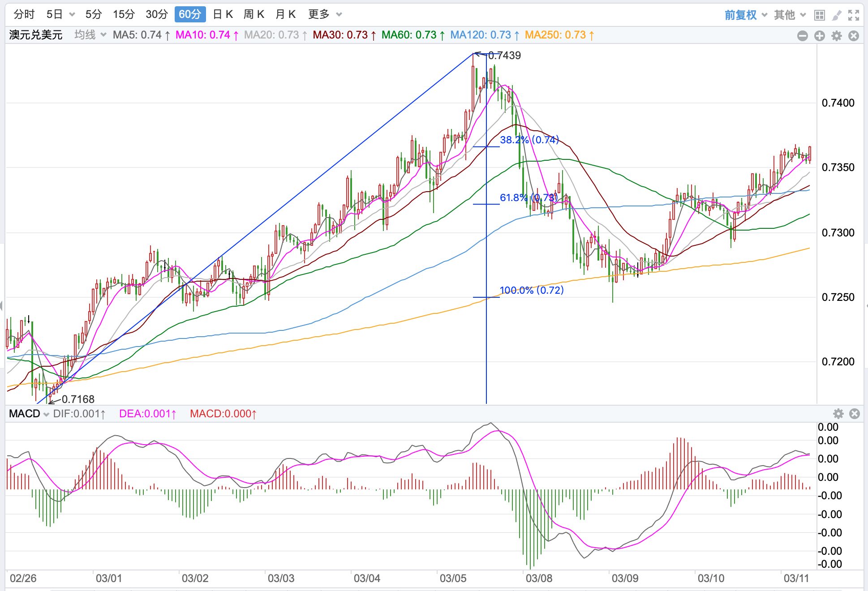Click the 03/11 date axis label

point(796,578)
